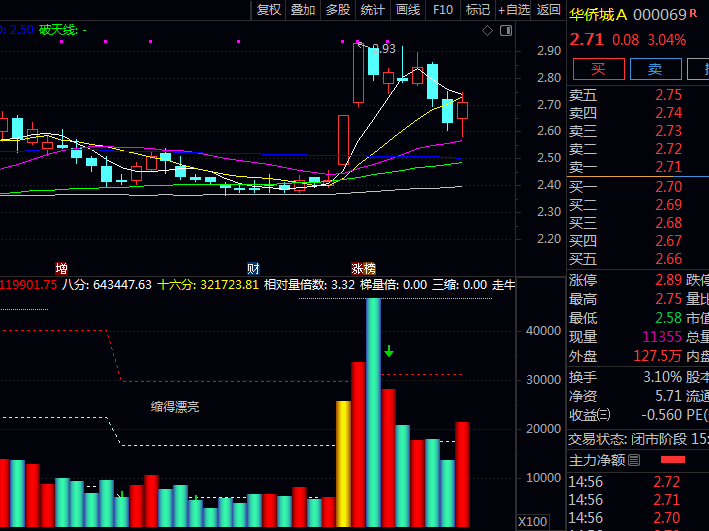
Task: Click the yellow volume bar
Action: click(x=344, y=464)
